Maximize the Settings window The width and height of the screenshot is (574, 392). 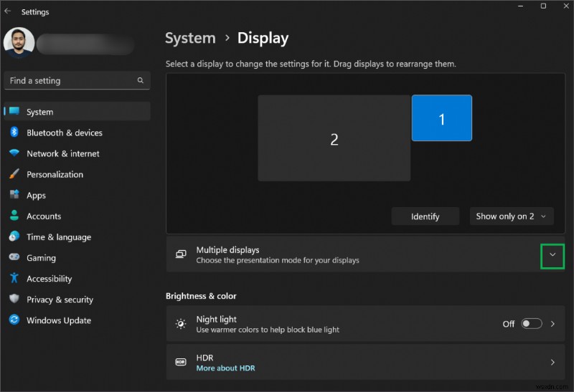(543, 6)
